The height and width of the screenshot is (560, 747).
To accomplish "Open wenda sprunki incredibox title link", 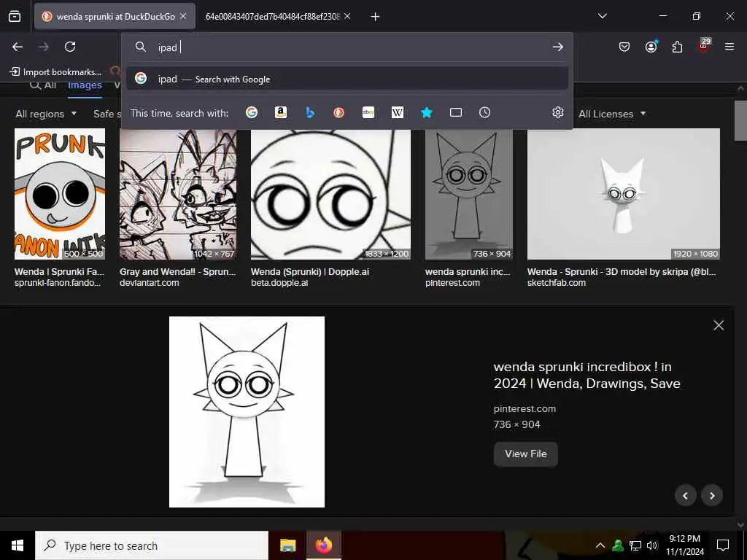I will pos(587,376).
